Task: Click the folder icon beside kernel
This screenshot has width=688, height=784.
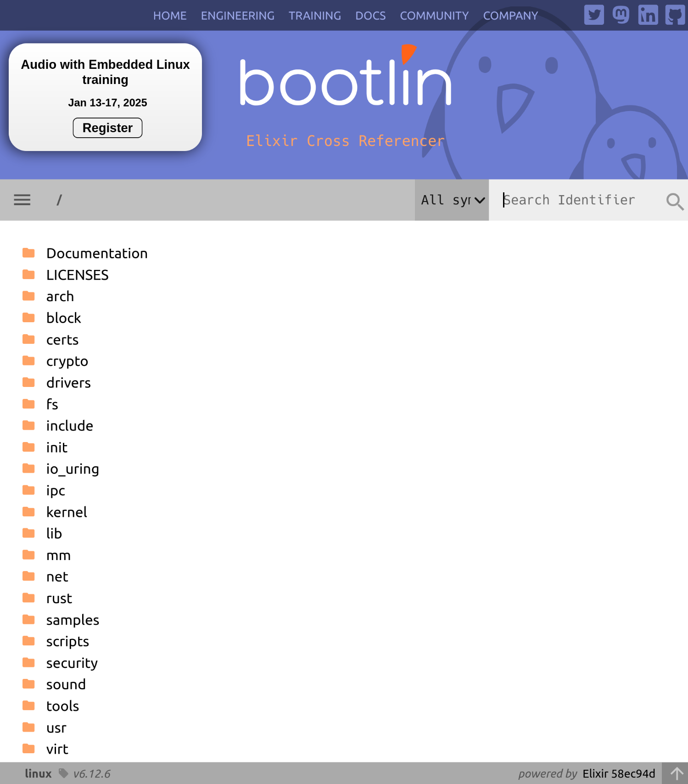Action: pyautogui.click(x=28, y=512)
